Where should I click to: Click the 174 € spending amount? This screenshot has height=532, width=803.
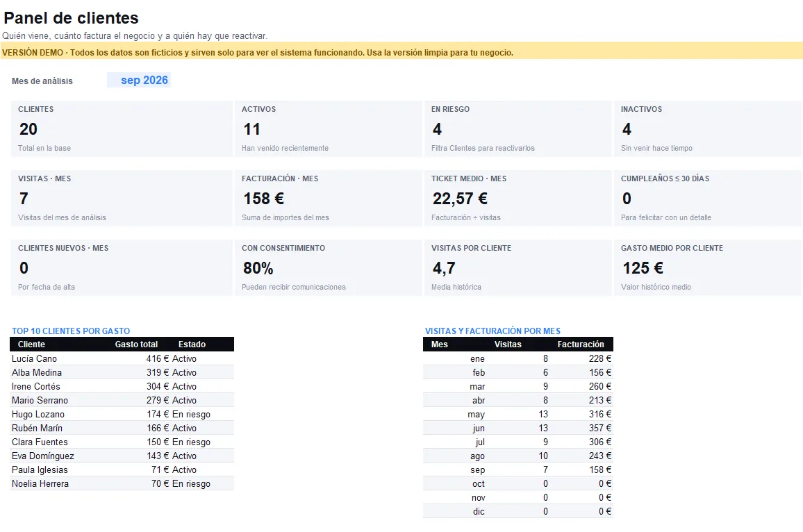click(x=157, y=414)
